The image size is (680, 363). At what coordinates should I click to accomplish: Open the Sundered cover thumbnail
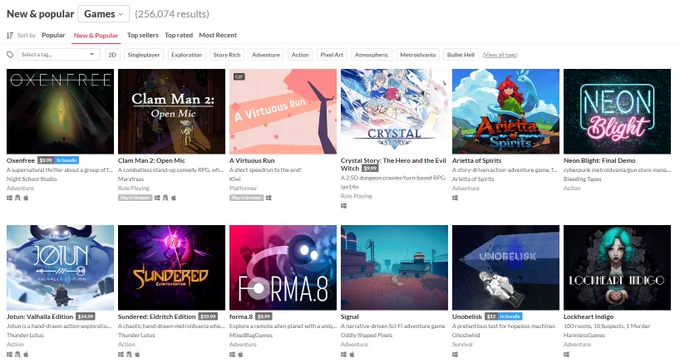click(x=172, y=268)
